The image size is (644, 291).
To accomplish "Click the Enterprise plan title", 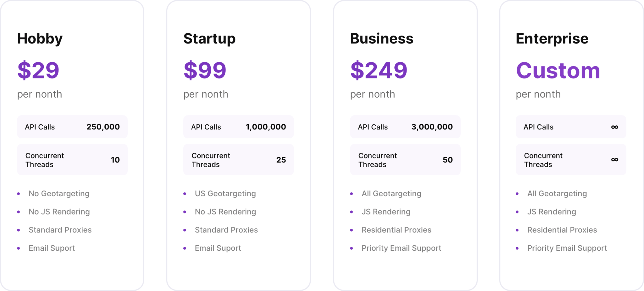I will pos(552,39).
